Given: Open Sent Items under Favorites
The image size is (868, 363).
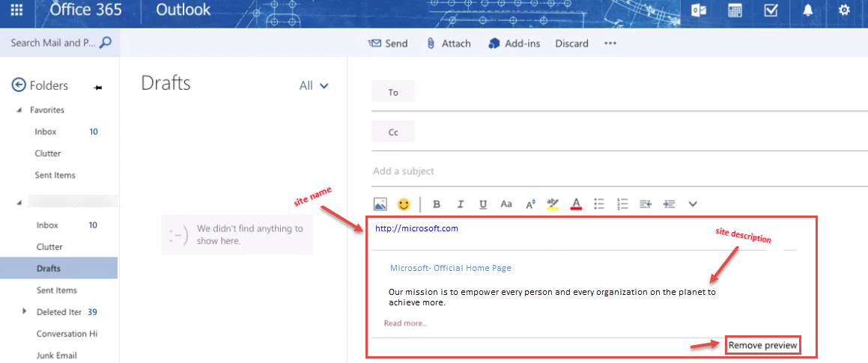Looking at the screenshot, I should (x=55, y=175).
